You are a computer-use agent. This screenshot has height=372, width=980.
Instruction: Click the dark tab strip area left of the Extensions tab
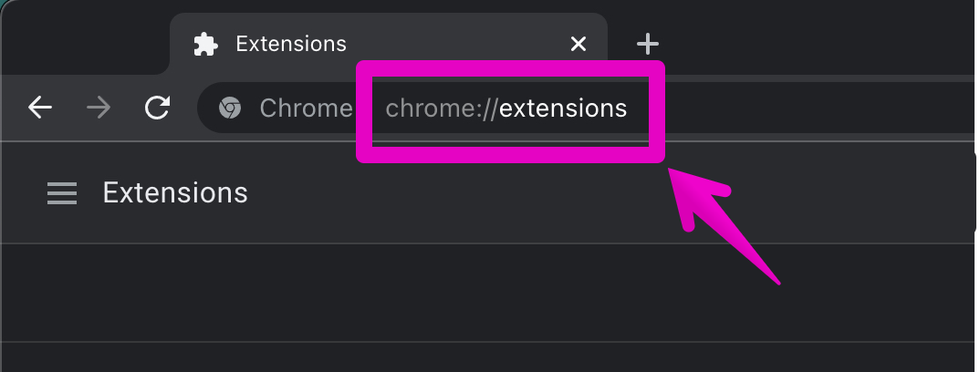pyautogui.click(x=82, y=36)
